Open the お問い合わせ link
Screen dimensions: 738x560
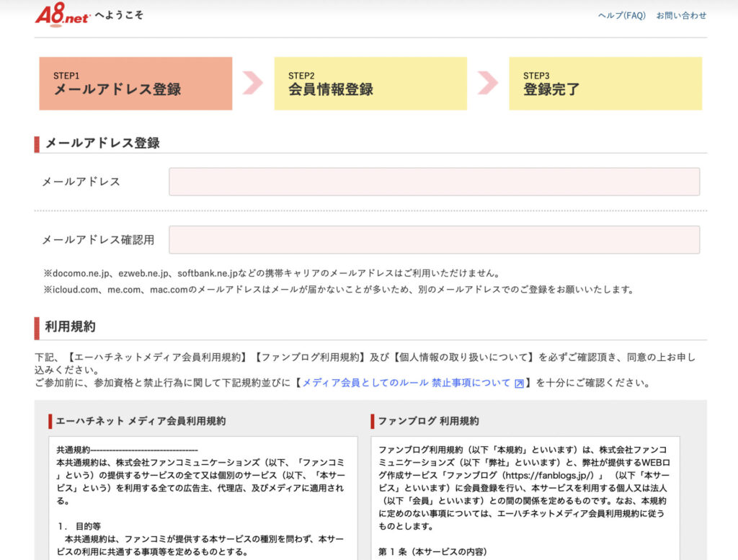681,16
